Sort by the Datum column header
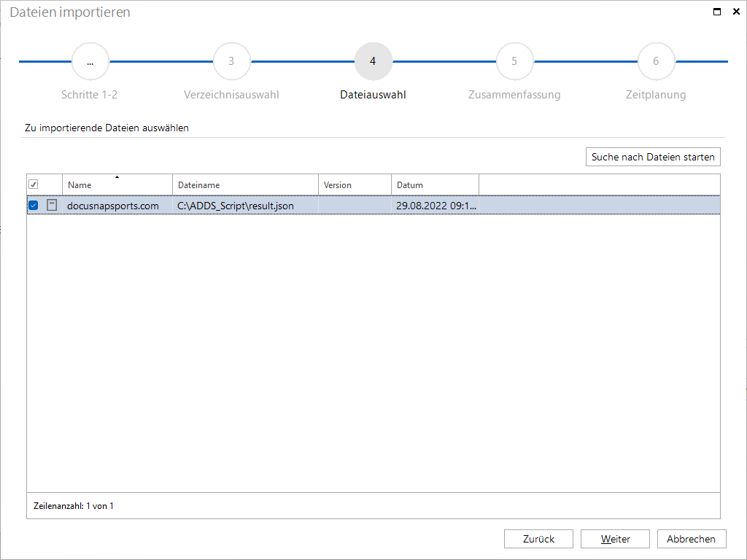 [x=435, y=184]
